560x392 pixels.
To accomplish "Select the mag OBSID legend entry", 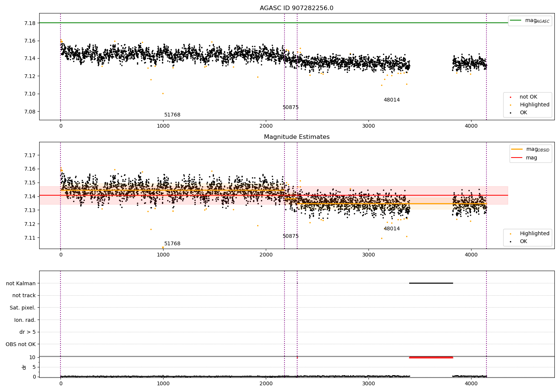I will click(531, 149).
